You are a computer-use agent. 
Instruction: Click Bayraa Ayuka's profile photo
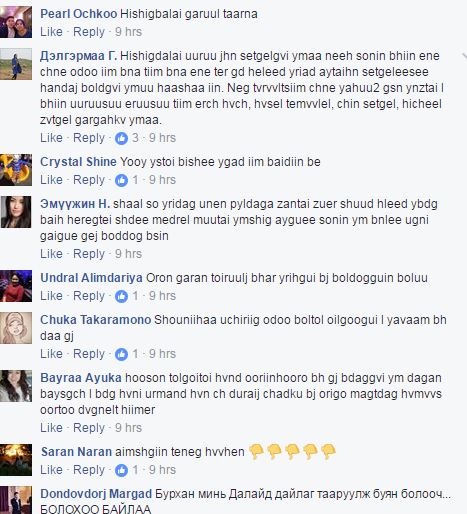point(16,386)
